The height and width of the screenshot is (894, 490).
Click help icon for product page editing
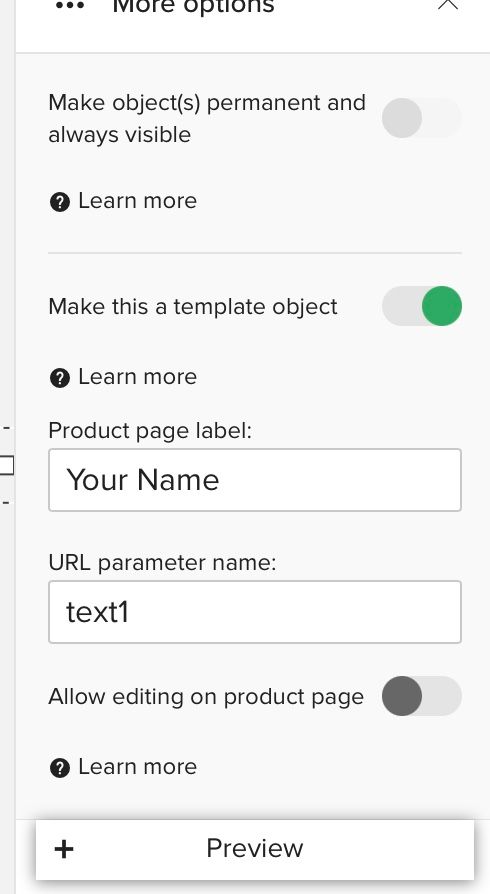click(60, 768)
